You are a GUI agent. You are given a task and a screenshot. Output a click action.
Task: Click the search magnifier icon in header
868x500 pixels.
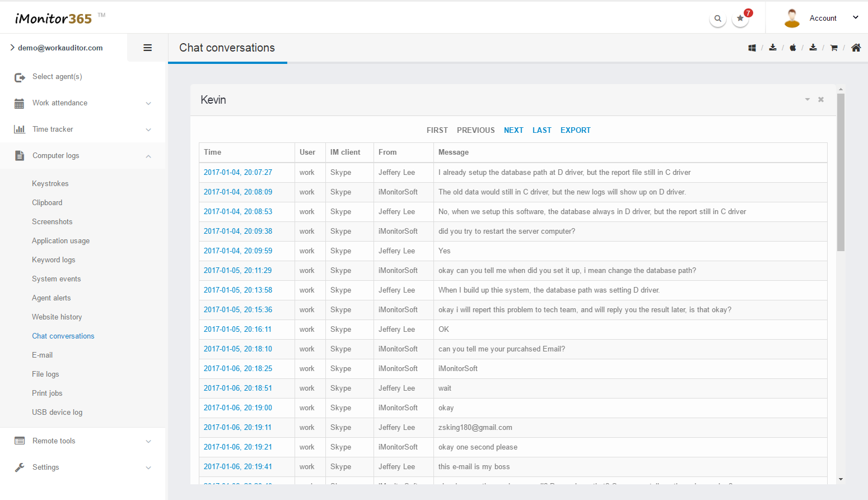717,18
